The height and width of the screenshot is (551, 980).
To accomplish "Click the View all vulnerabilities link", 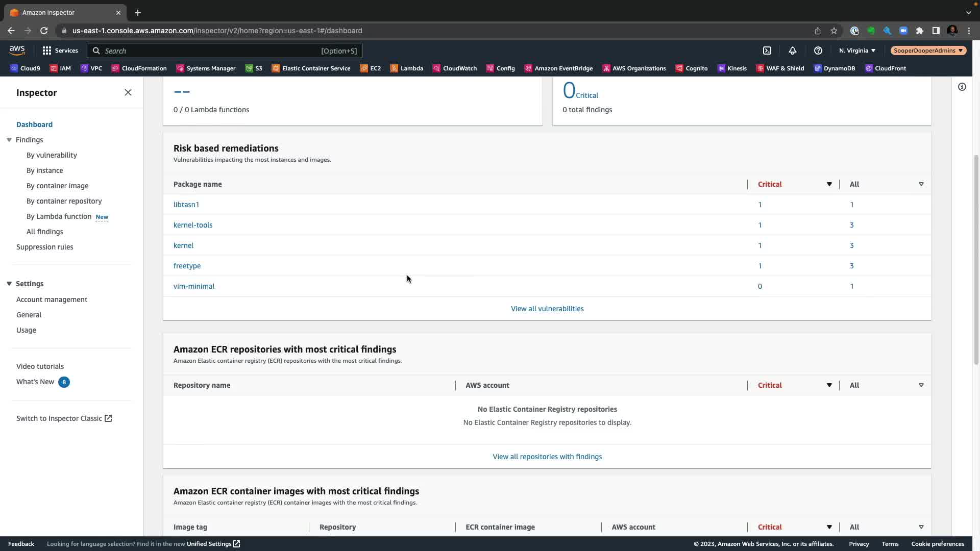I will click(x=547, y=309).
